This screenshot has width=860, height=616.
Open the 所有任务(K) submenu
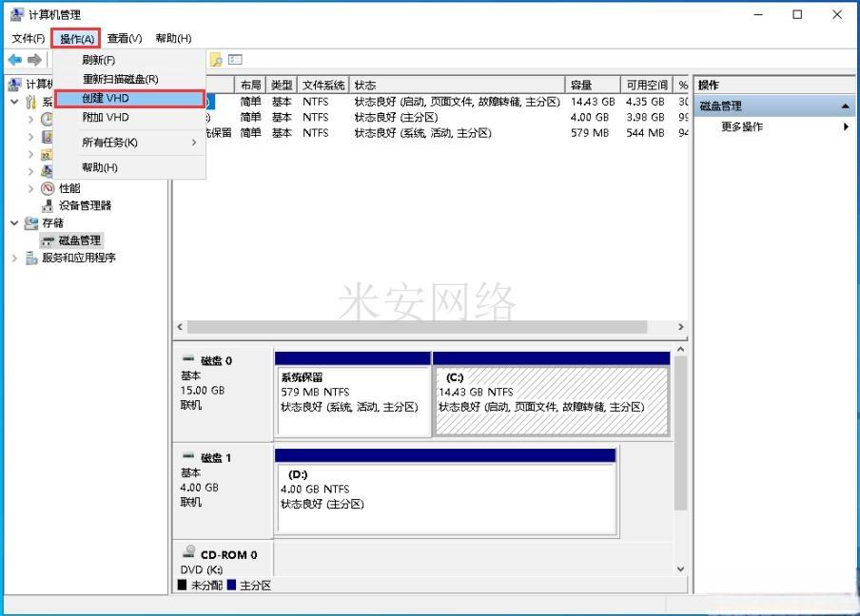pyautogui.click(x=129, y=143)
